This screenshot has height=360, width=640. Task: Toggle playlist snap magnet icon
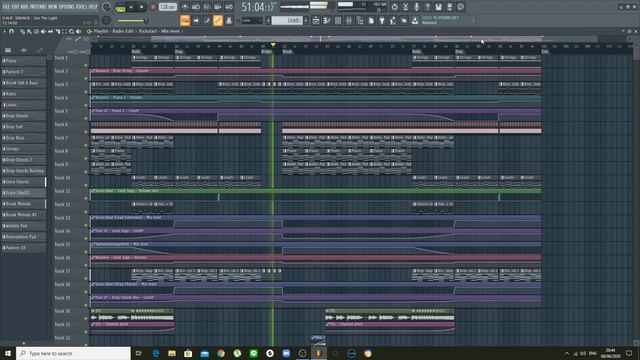[12, 31]
